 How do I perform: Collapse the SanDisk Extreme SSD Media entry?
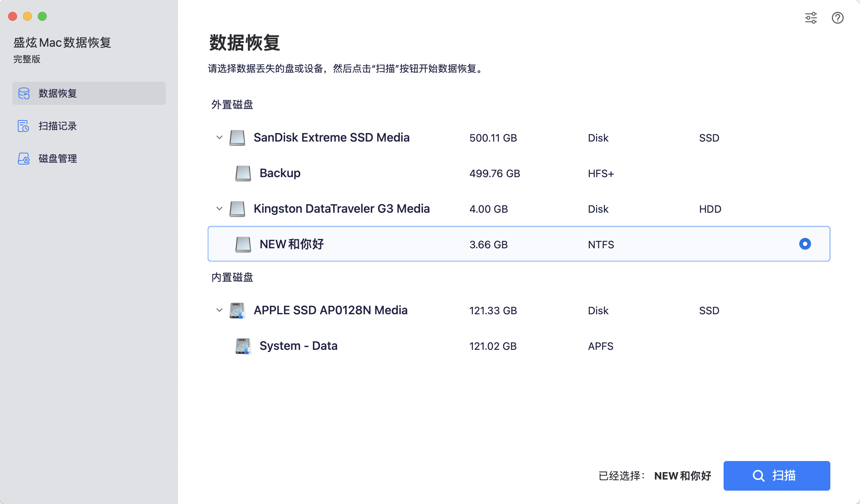(x=219, y=137)
